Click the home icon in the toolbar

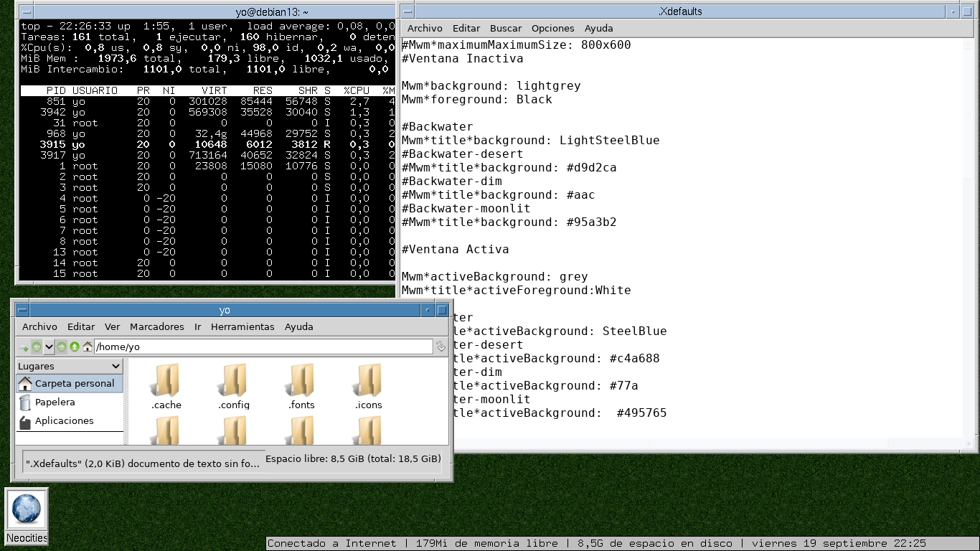click(88, 347)
